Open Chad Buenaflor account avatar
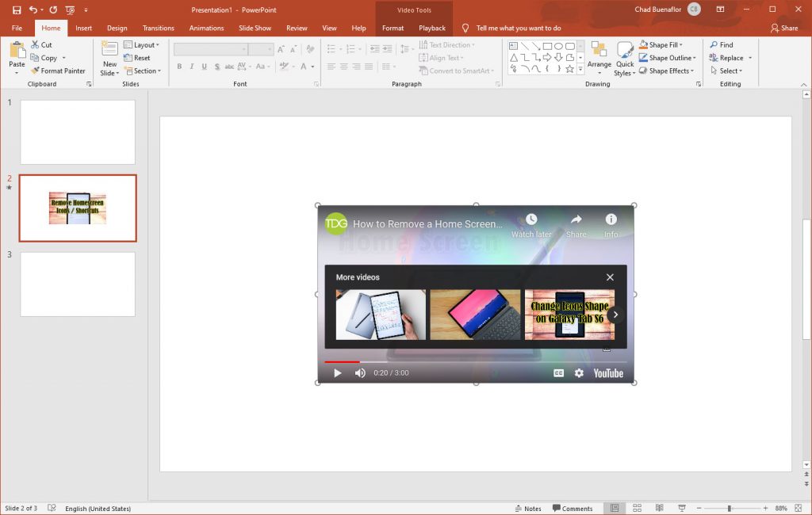 coord(694,10)
